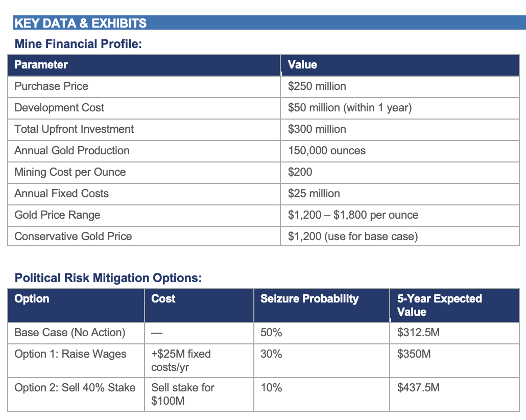The image size is (526, 420).
Task: Click the Seizure Probability column header
Action: coord(321,306)
